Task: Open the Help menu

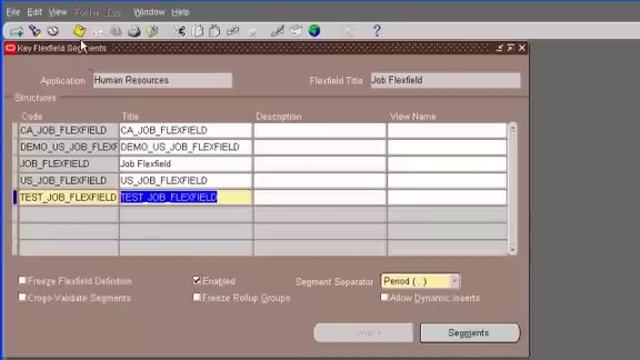Action: click(x=180, y=12)
